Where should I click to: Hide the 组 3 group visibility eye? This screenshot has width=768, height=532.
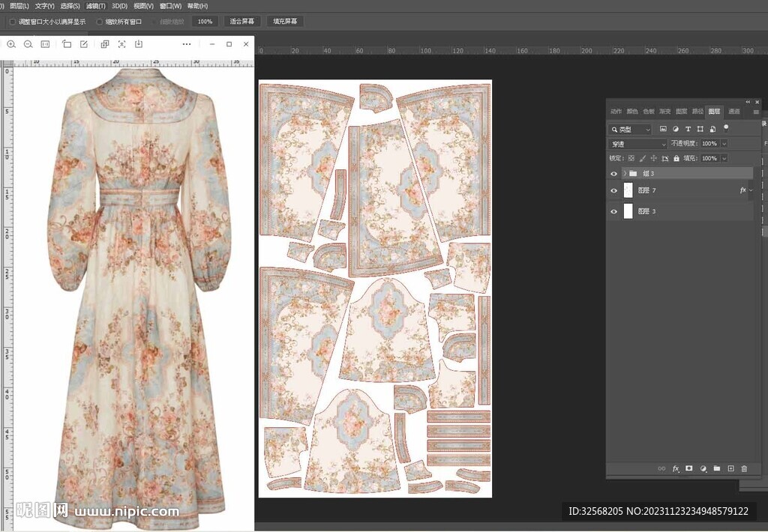pyautogui.click(x=613, y=173)
